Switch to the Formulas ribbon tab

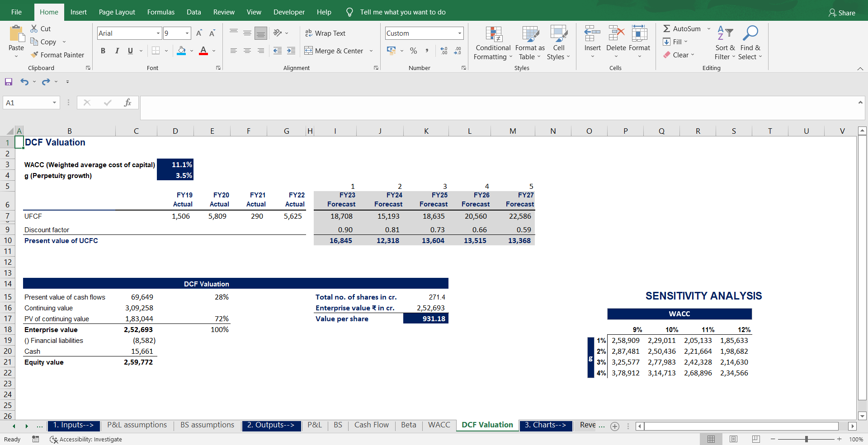[161, 12]
